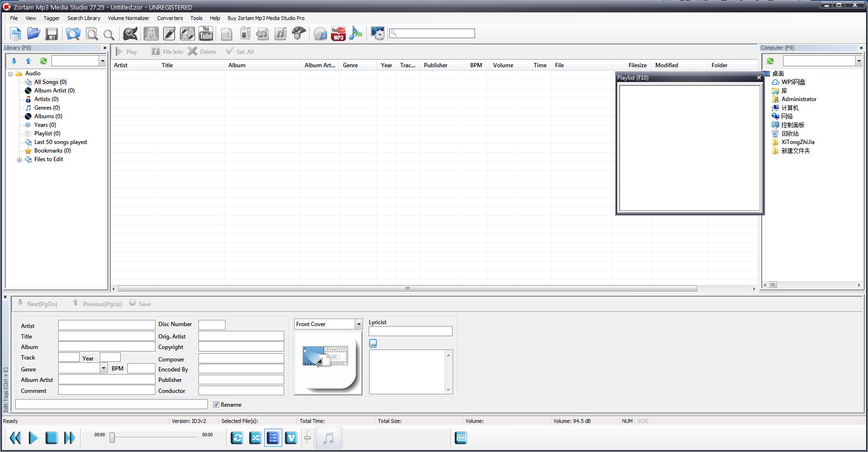Screen dimensions: 868x452
Task: Click the New document toolbar icon
Action: pos(15,33)
